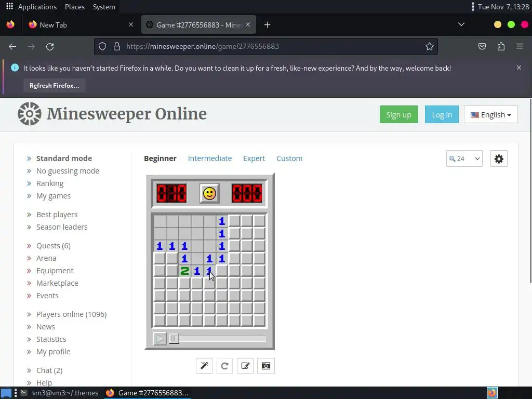
Task: Click the Log in button
Action: (x=442, y=115)
